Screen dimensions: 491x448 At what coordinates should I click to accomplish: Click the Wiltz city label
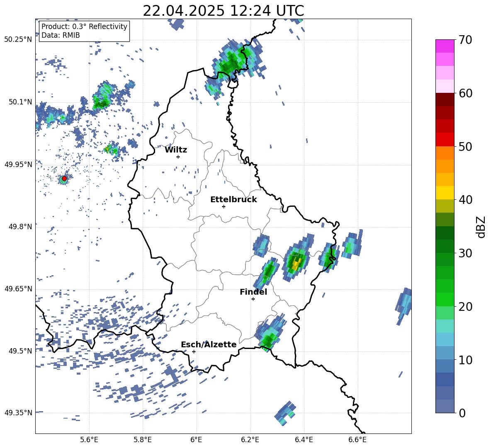click(176, 150)
